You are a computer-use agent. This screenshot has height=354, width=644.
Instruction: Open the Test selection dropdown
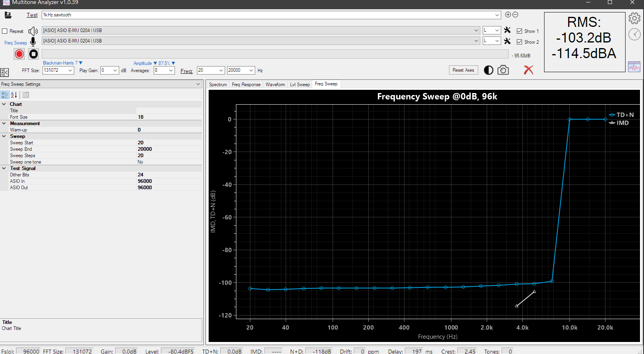[x=497, y=15]
